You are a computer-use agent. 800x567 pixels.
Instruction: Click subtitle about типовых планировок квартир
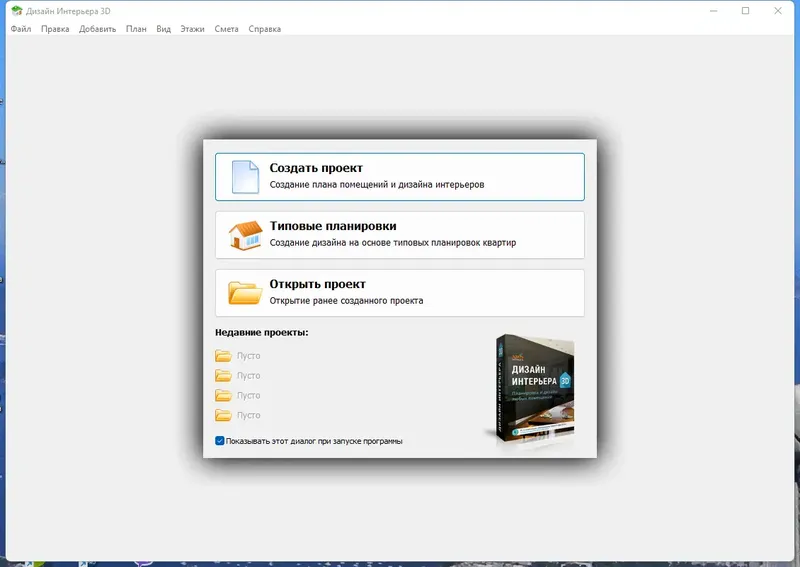[393, 243]
